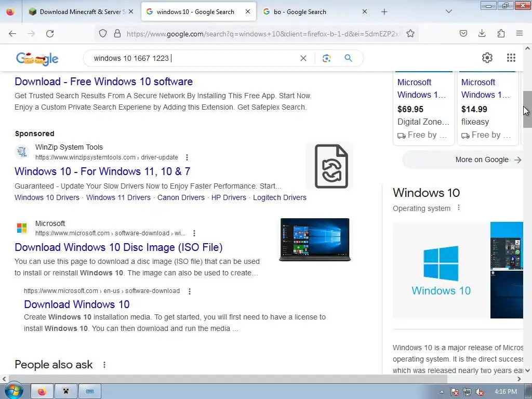Click the Google doodle logo
The image size is (532, 399).
pos(37,59)
